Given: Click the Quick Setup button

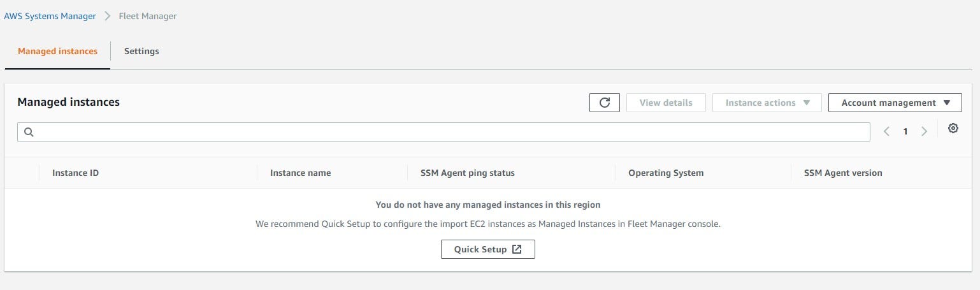Looking at the screenshot, I should 487,249.
